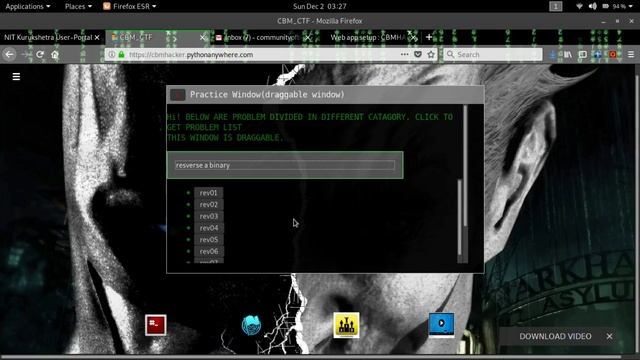Screen dimensions: 640x360
Task: Switch to the Inbox (7) mail tab
Action: 261,38
